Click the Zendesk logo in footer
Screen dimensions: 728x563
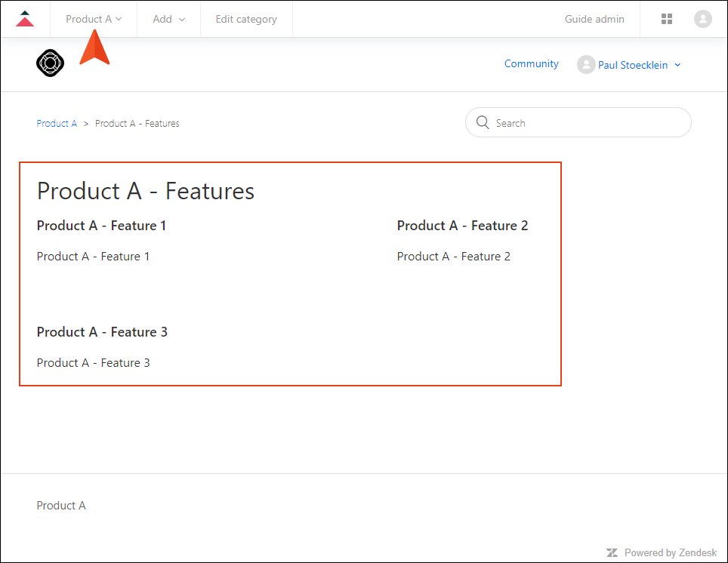tap(612, 552)
